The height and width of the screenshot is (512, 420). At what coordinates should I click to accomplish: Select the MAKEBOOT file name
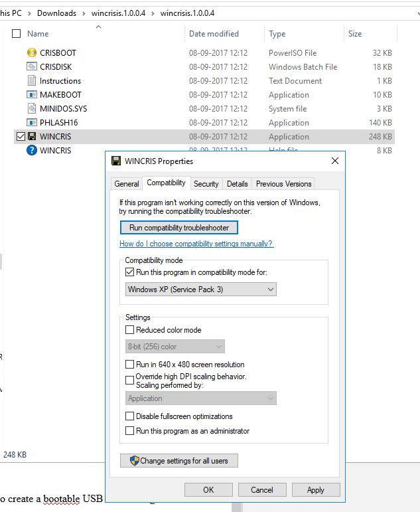(60, 95)
